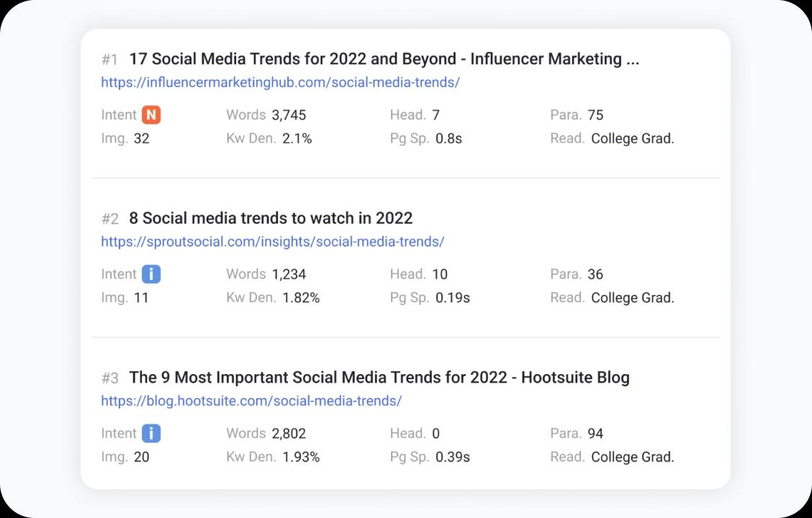Open the blog.hootsuite.com URL

(251, 401)
